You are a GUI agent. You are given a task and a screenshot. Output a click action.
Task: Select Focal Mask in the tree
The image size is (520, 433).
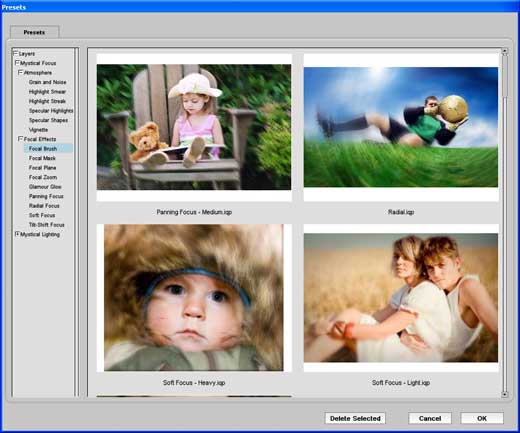[42, 158]
